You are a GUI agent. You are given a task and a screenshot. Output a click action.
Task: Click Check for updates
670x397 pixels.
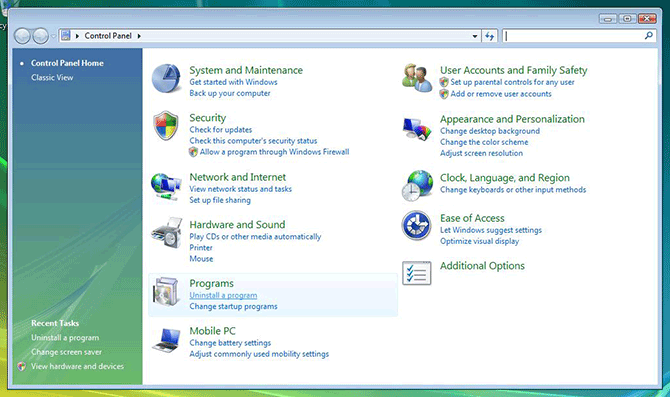220,129
